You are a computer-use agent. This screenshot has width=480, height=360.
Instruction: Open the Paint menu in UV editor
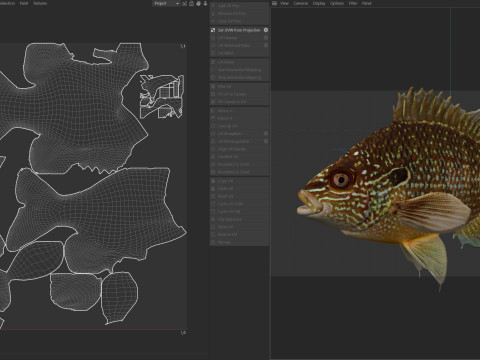[x=24, y=3]
